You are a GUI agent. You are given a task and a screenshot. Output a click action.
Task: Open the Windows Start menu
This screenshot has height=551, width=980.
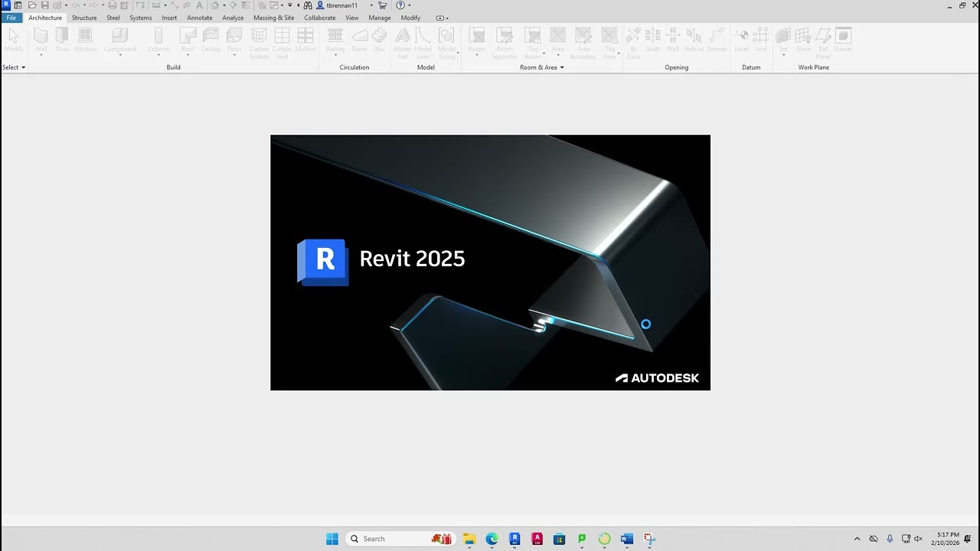(332, 539)
